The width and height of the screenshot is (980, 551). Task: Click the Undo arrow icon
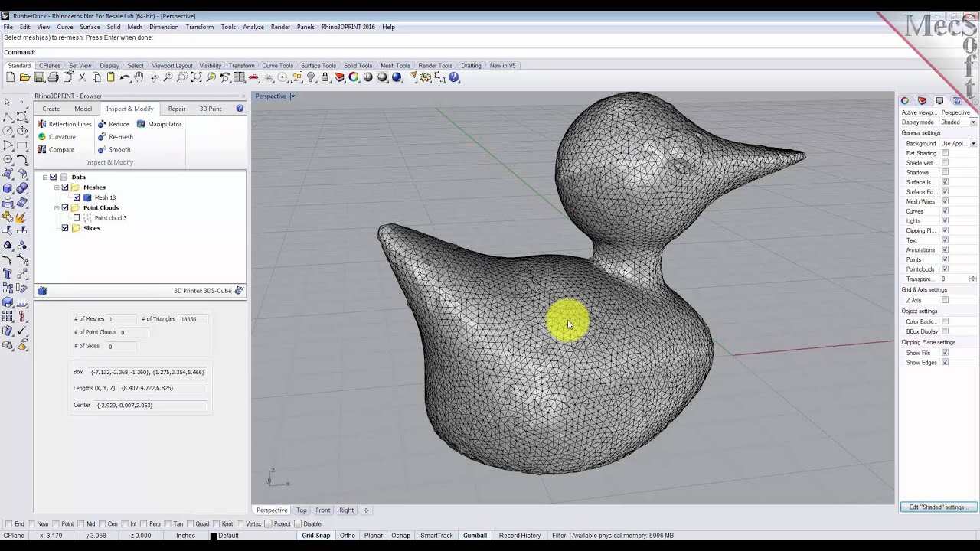coord(125,77)
